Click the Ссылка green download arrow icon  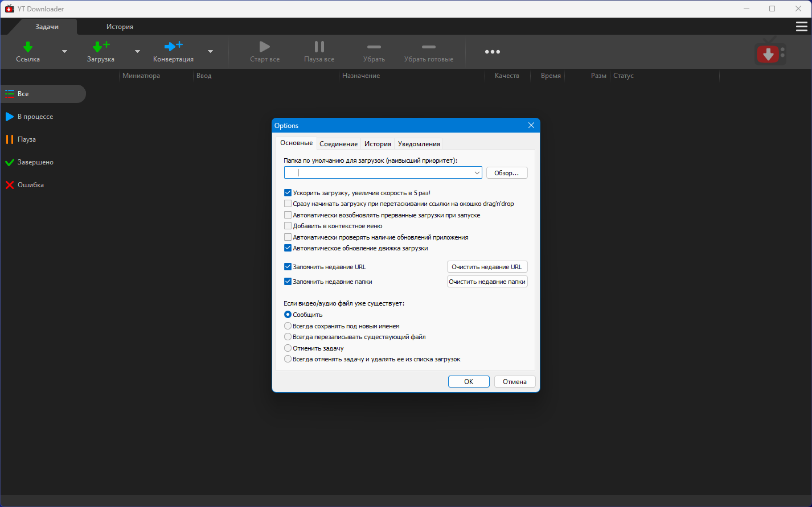[x=28, y=47]
